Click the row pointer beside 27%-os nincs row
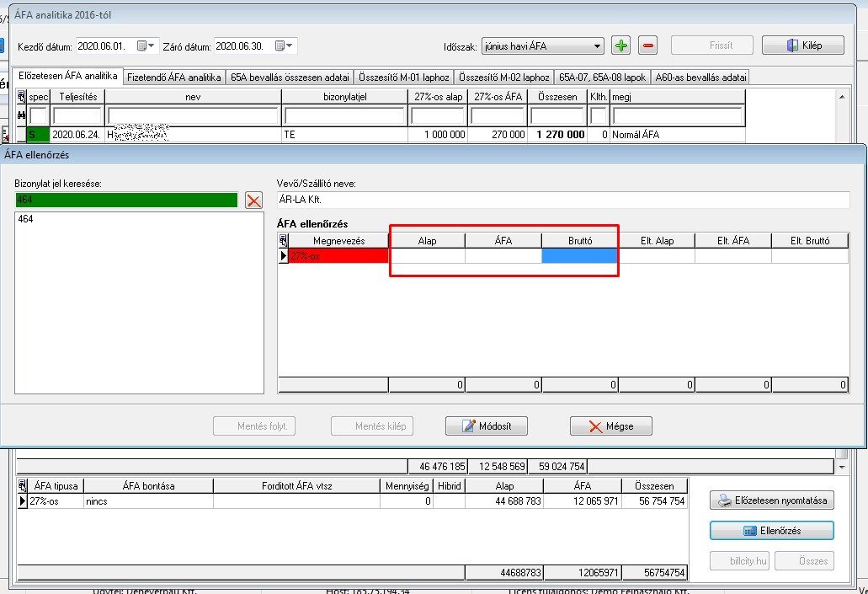The height and width of the screenshot is (594, 868). point(22,501)
